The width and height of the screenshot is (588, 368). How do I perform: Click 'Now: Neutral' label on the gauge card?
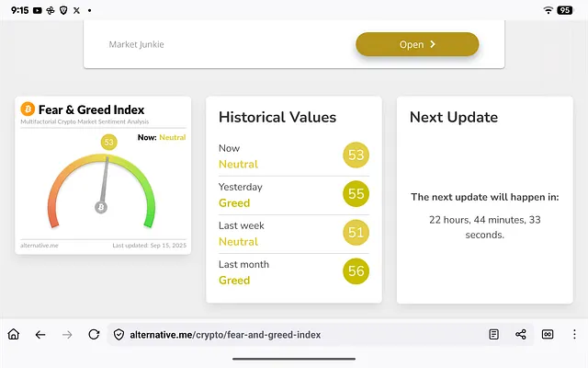tap(162, 137)
